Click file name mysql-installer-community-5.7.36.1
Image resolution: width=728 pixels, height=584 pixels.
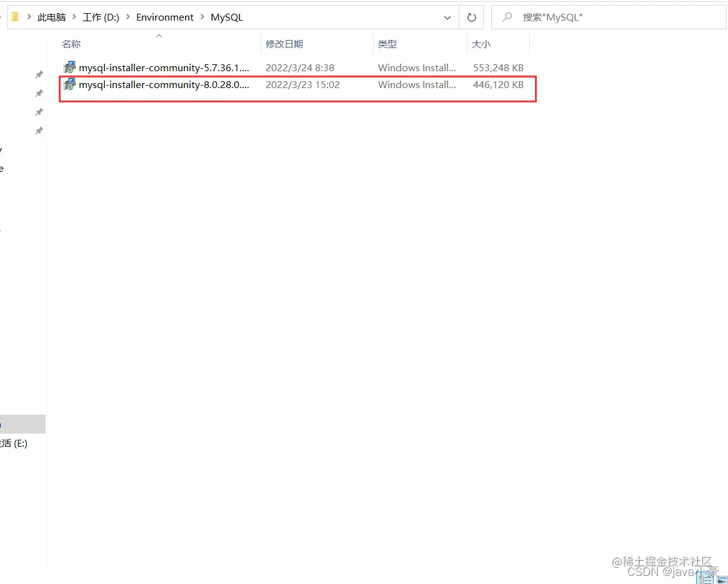coord(164,68)
